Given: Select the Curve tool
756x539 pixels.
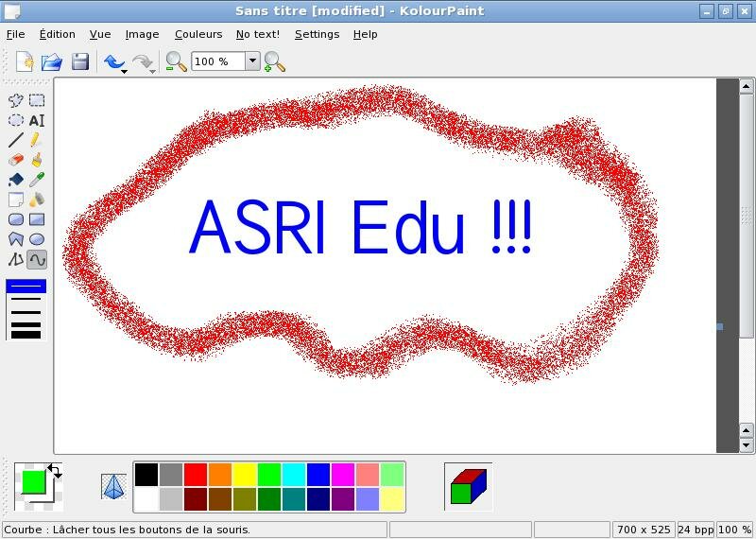Looking at the screenshot, I should (x=37, y=260).
